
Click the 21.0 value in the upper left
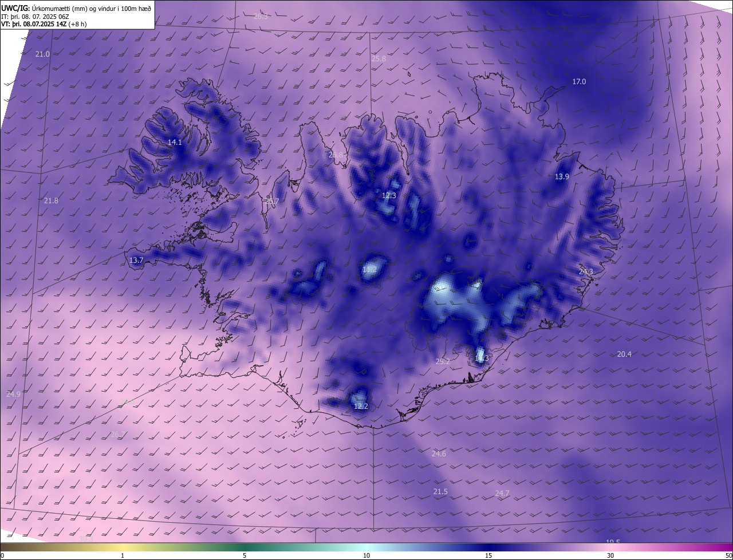pos(42,54)
